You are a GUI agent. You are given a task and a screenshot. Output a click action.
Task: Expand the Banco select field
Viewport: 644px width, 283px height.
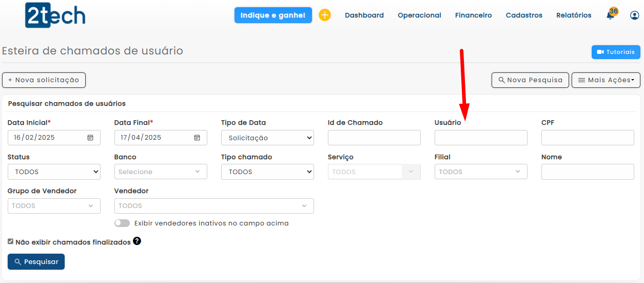(161, 172)
